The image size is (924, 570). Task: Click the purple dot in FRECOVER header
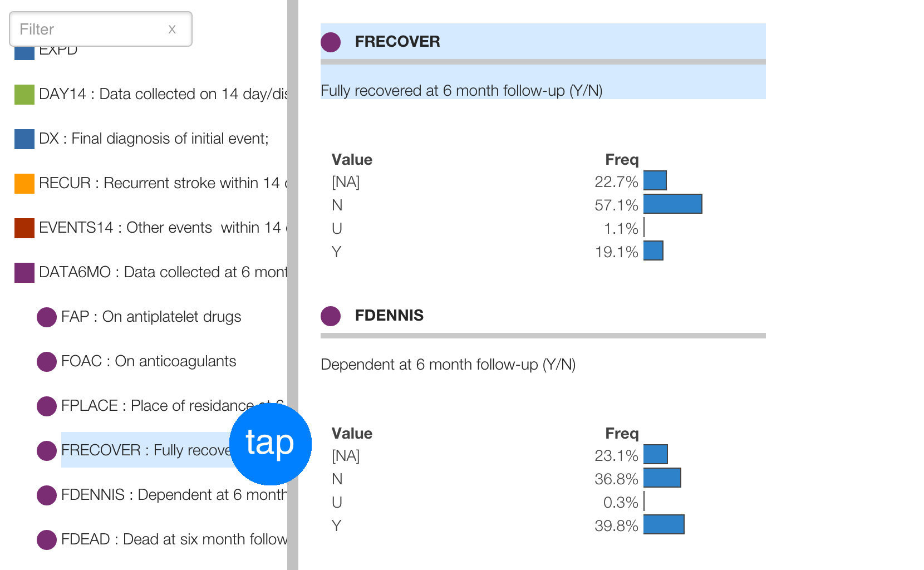pyautogui.click(x=331, y=42)
